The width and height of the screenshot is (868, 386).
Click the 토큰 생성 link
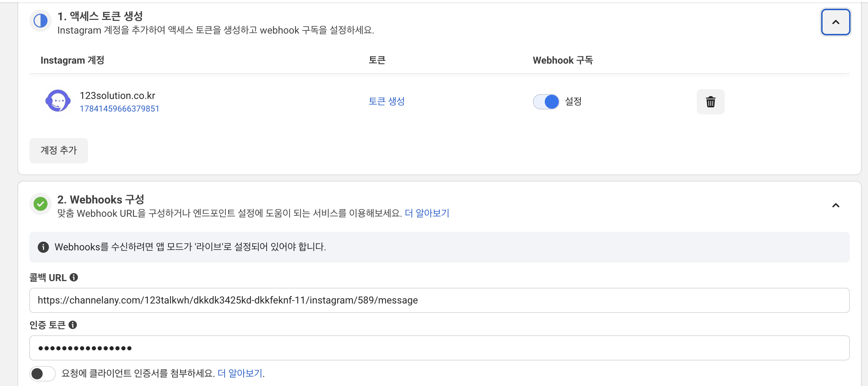[x=386, y=101]
